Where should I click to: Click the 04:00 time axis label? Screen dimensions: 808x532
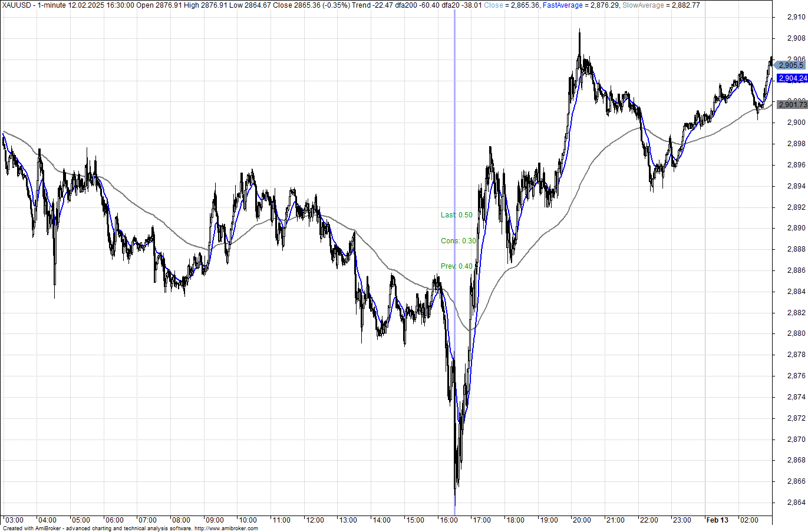[47, 520]
